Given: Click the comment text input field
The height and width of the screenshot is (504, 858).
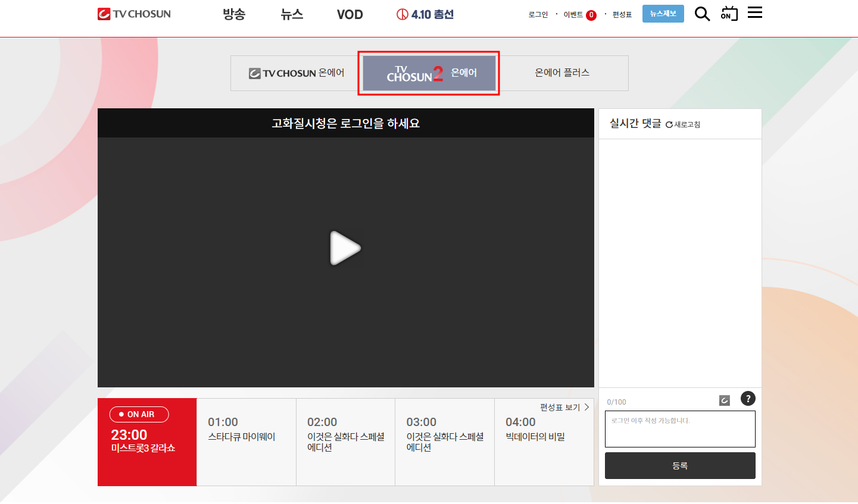Looking at the screenshot, I should pos(680,429).
